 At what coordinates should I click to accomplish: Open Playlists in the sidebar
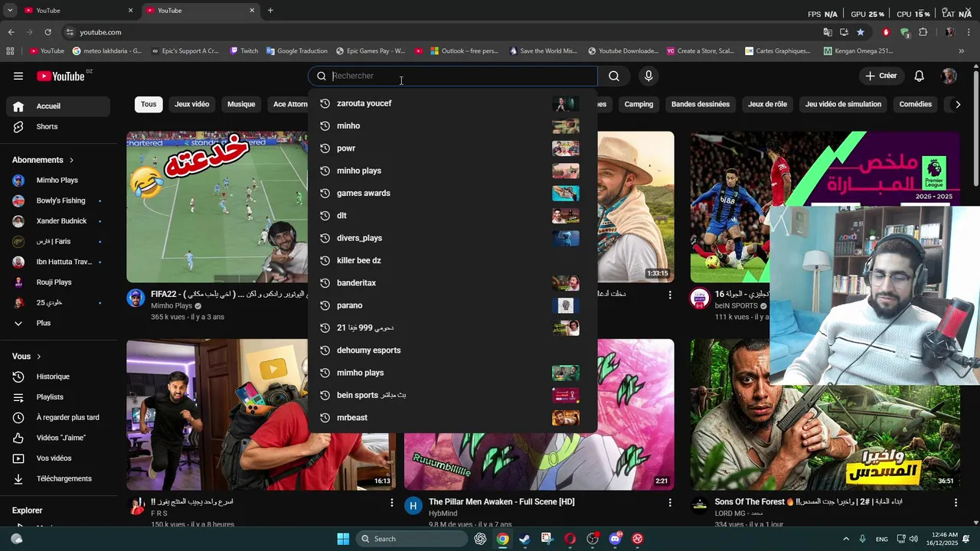[60, 397]
